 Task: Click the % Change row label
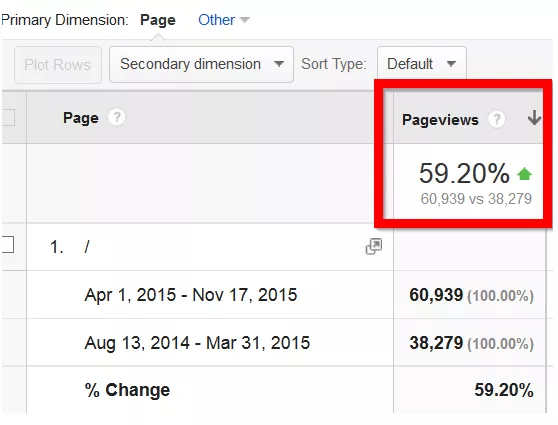click(x=127, y=390)
